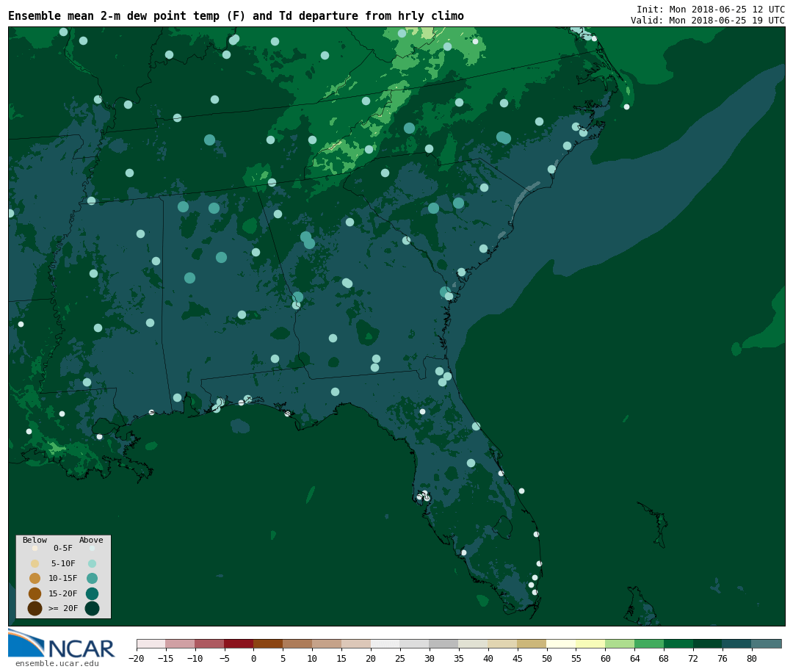793x672 pixels.
Task: Open the ensemble.ucar.edu link
Action: pos(57,663)
